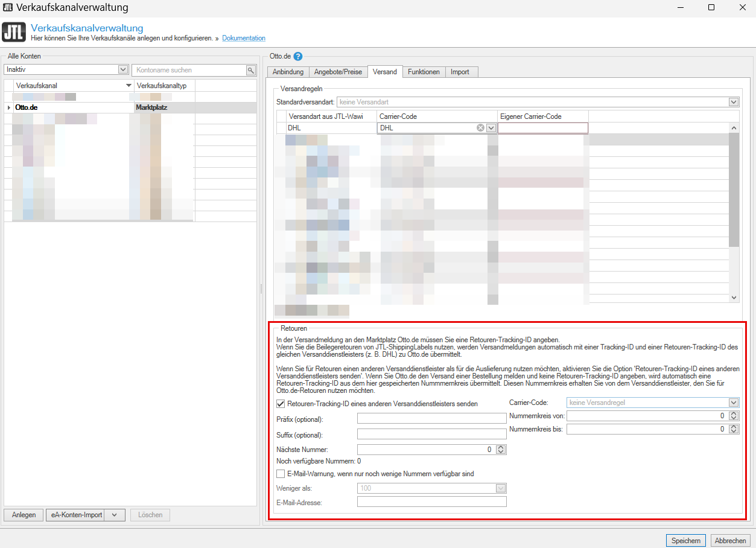Image resolution: width=756 pixels, height=548 pixels.
Task: Click the Präfix (optional) input field
Action: (x=432, y=419)
